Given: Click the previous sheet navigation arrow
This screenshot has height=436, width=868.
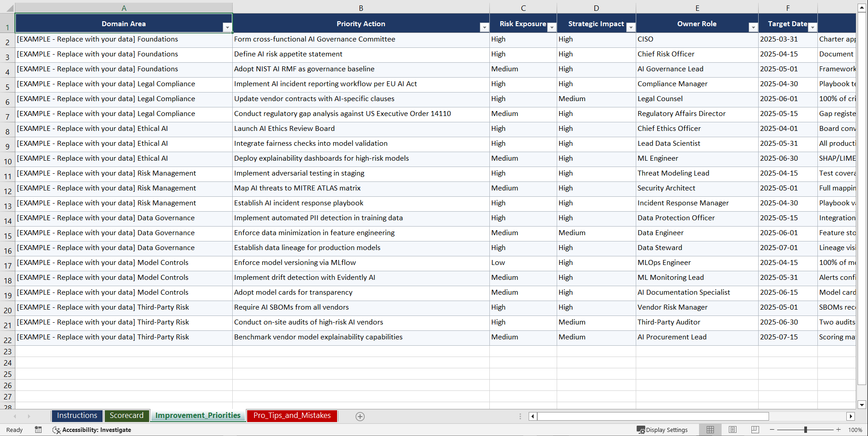Looking at the screenshot, I should (x=15, y=416).
